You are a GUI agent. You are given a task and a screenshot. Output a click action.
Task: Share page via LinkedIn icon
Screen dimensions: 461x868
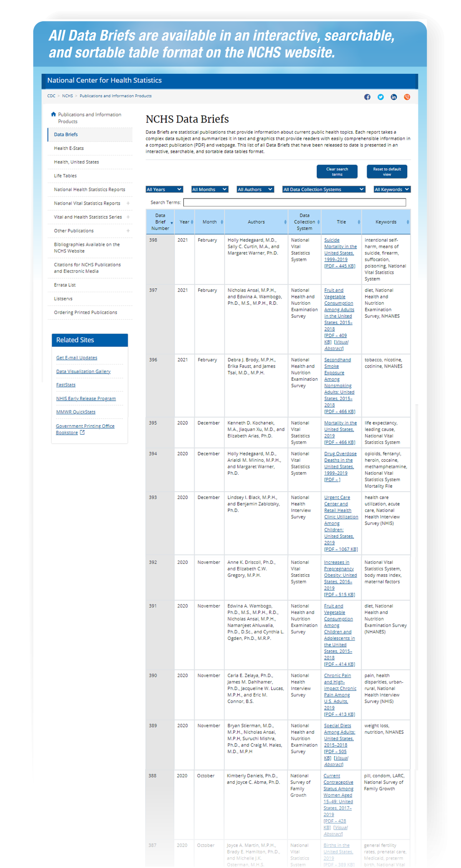click(394, 97)
